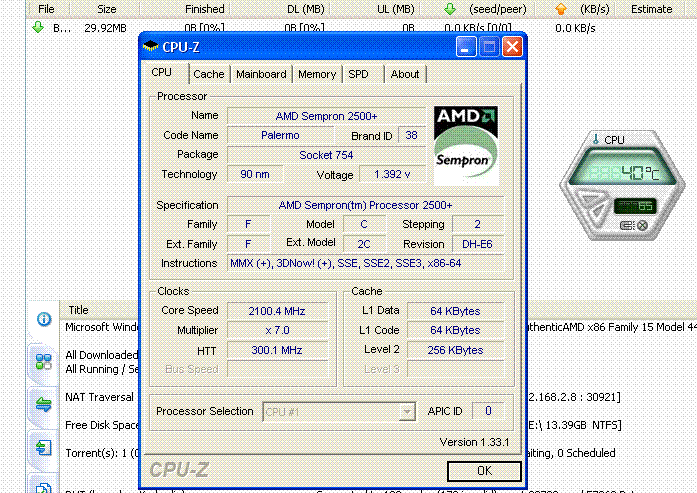Select the Memory tab in CPU-Z
The image size is (697, 493).
click(317, 74)
